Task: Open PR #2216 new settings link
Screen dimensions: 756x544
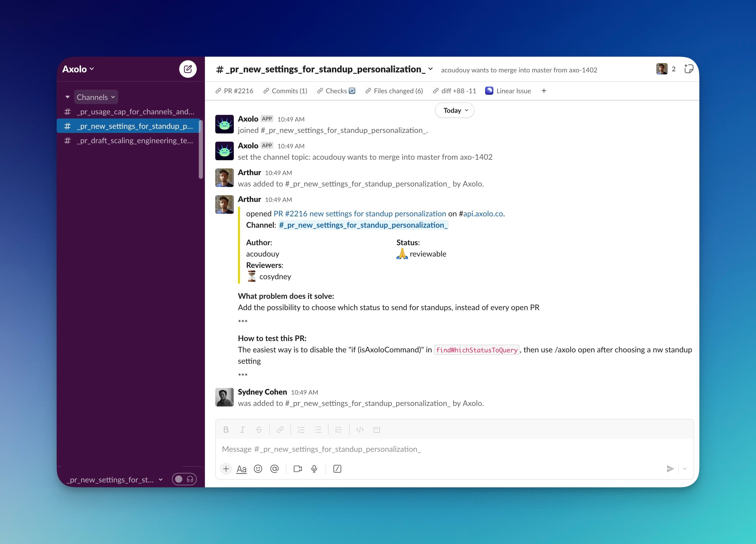Action: pos(360,214)
